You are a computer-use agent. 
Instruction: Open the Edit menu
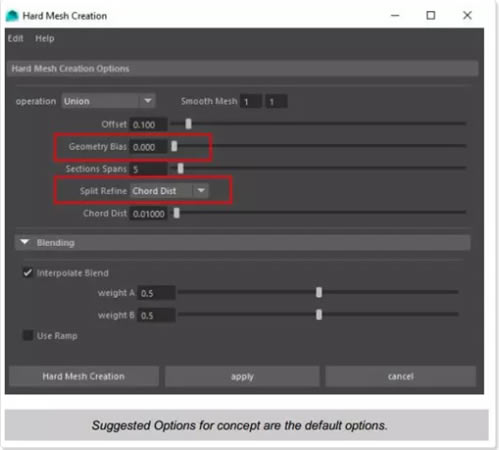(x=15, y=38)
